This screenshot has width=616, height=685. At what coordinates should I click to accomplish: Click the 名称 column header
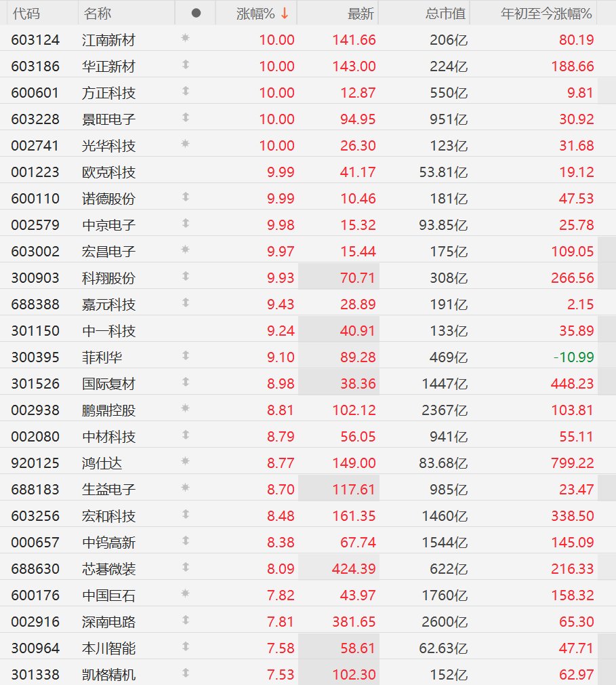coord(98,14)
